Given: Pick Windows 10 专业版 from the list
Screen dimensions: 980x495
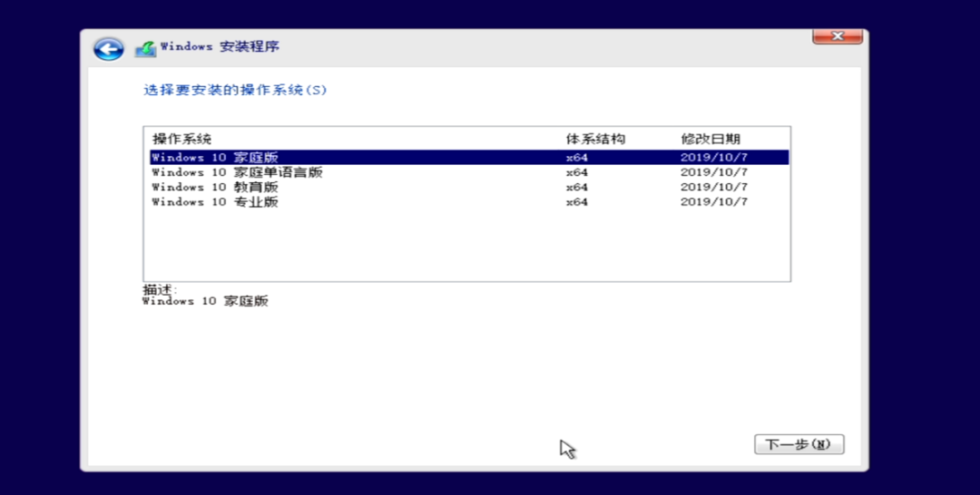Looking at the screenshot, I should 469,202.
